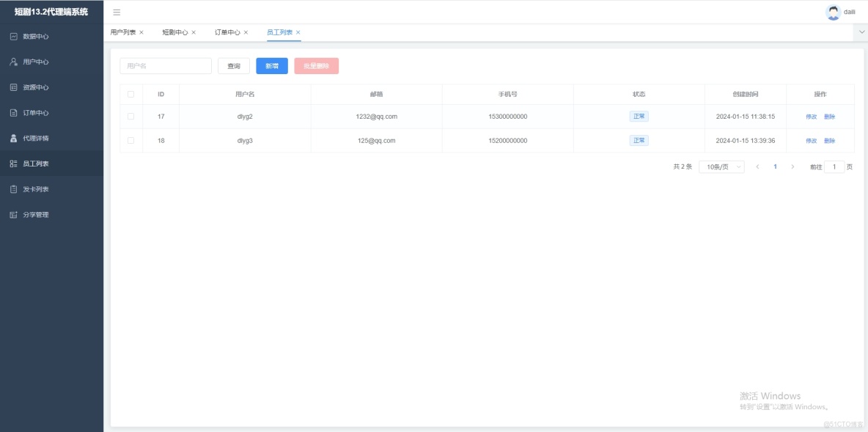Check the row checkbox for employee dlyg3

132,140
